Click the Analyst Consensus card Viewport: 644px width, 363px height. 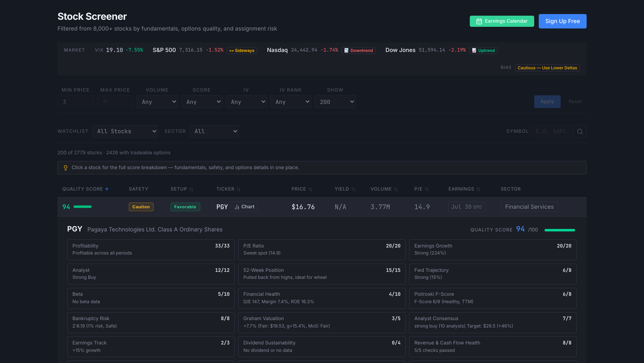point(493,323)
